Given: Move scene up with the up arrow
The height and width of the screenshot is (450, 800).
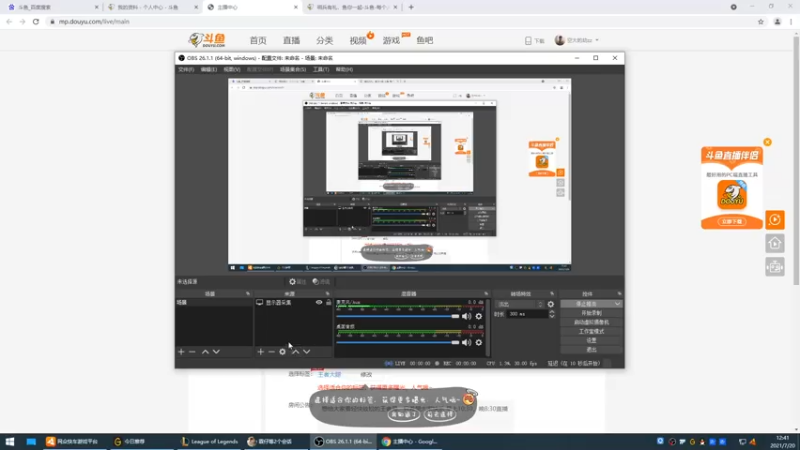Looking at the screenshot, I should (x=205, y=352).
